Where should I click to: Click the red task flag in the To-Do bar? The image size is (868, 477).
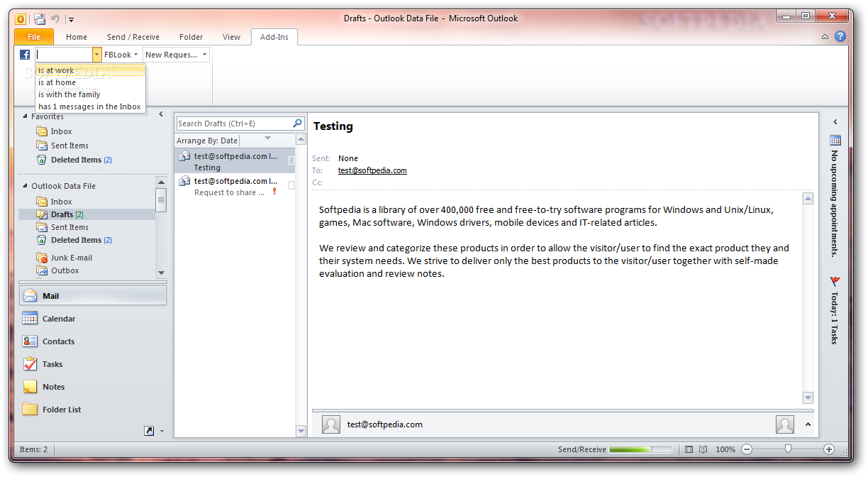[835, 282]
